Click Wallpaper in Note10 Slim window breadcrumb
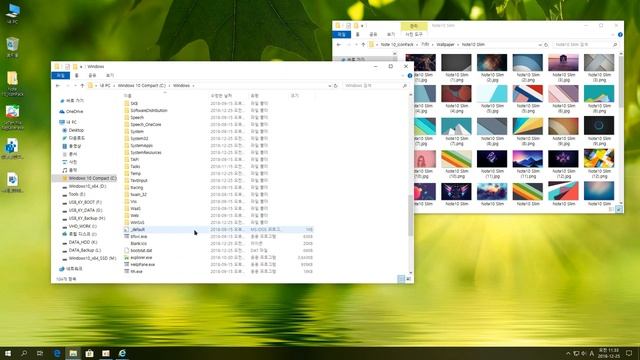 coord(445,44)
